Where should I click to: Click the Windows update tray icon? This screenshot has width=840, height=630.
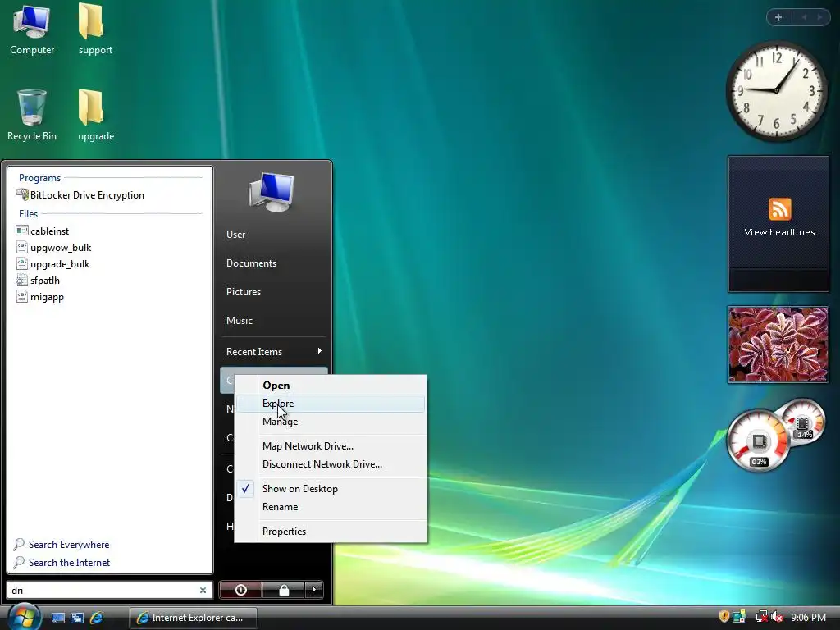tap(739, 617)
